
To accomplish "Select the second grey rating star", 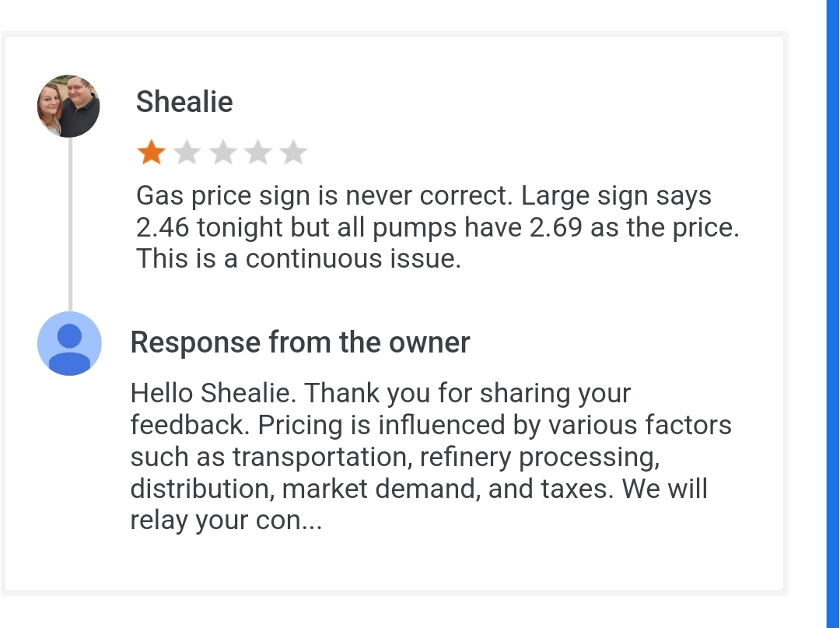I will tap(187, 153).
